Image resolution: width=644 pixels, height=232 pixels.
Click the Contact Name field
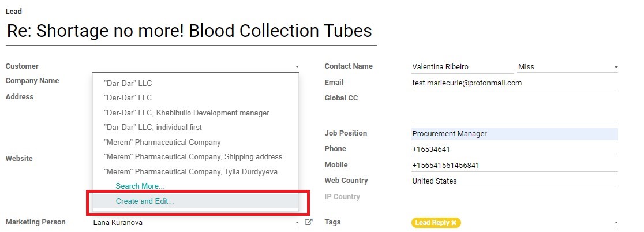462,67
